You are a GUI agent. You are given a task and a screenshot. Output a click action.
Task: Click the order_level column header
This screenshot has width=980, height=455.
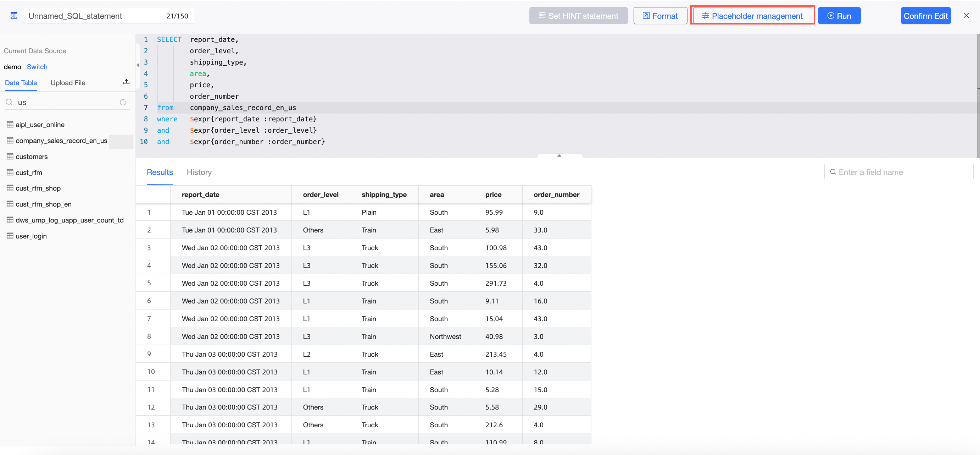coord(321,194)
